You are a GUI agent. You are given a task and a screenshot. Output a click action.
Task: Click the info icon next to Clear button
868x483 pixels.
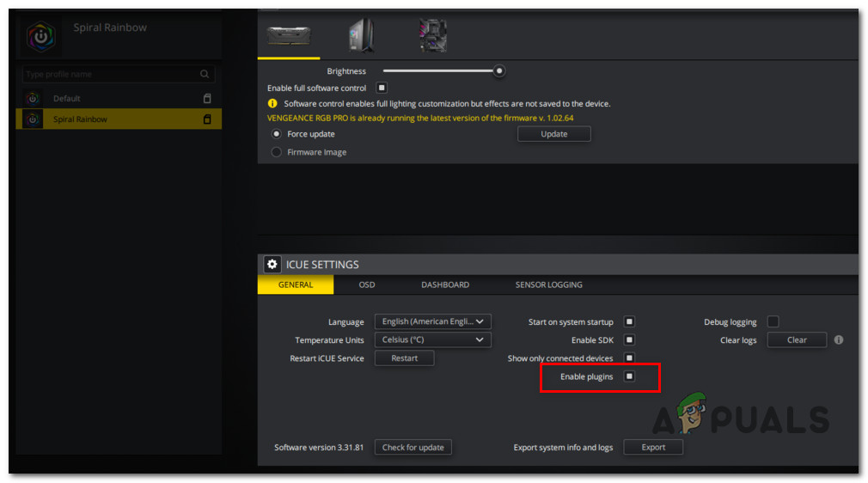tap(839, 340)
